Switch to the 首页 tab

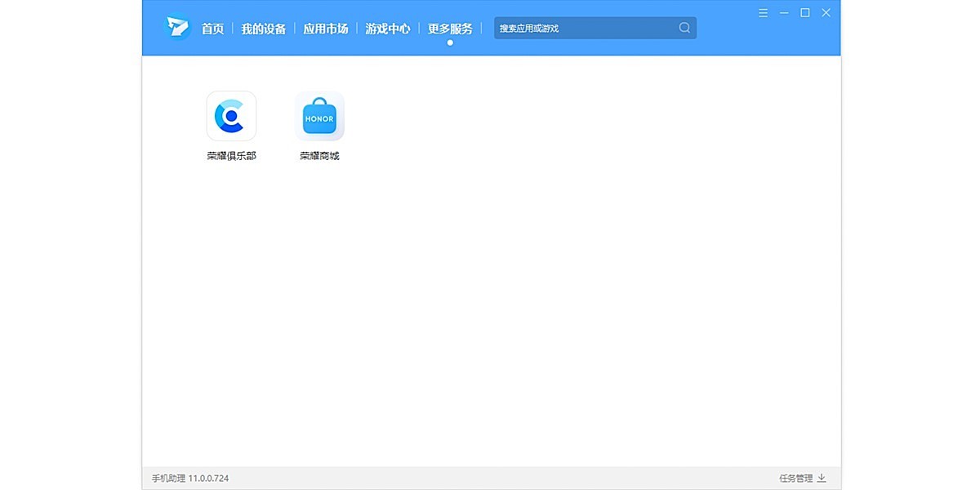pos(212,28)
